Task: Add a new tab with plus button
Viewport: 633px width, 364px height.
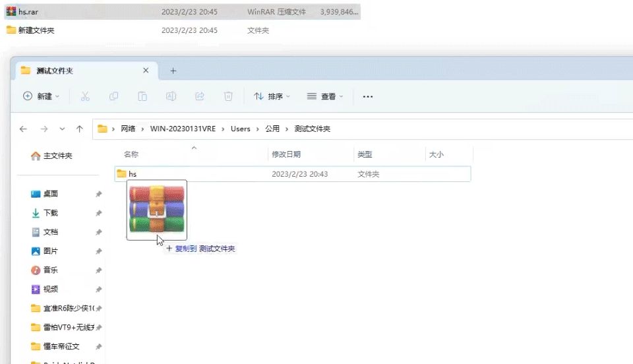Action: (173, 71)
